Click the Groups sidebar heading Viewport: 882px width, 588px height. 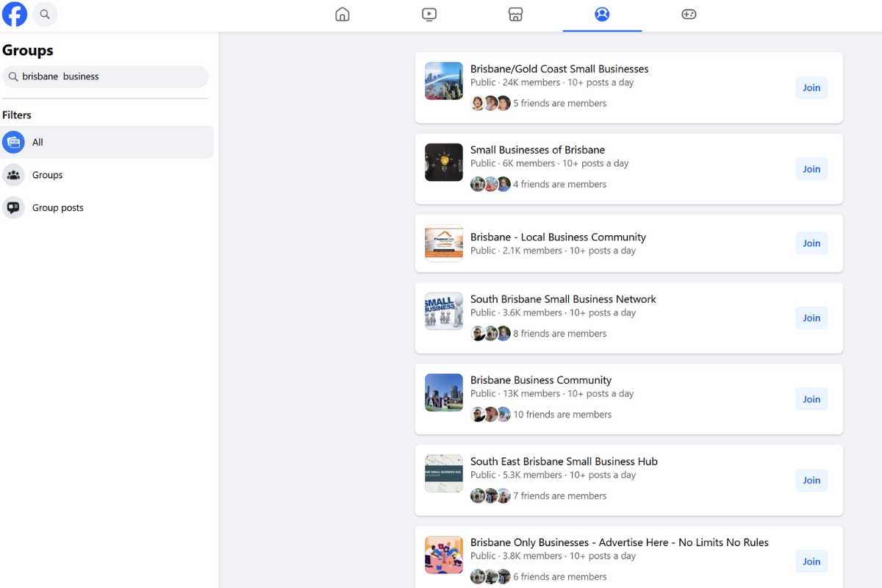click(x=28, y=51)
